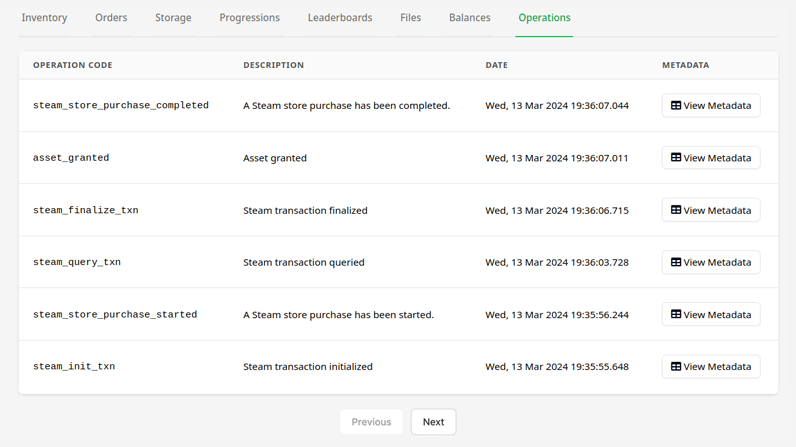This screenshot has width=796, height=447.
Task: Click metadata table icon for asset_granted
Action: point(676,158)
